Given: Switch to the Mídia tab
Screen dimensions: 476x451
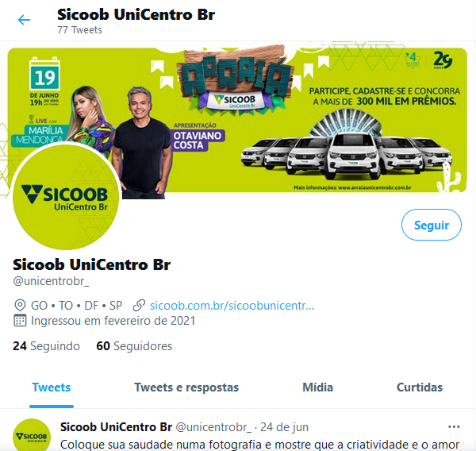Looking at the screenshot, I should tap(317, 387).
